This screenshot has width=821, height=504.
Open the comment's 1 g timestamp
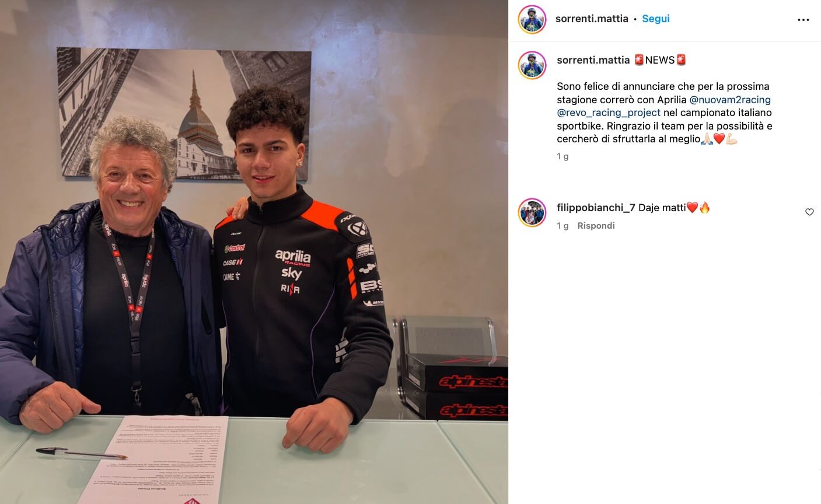pyautogui.click(x=563, y=226)
